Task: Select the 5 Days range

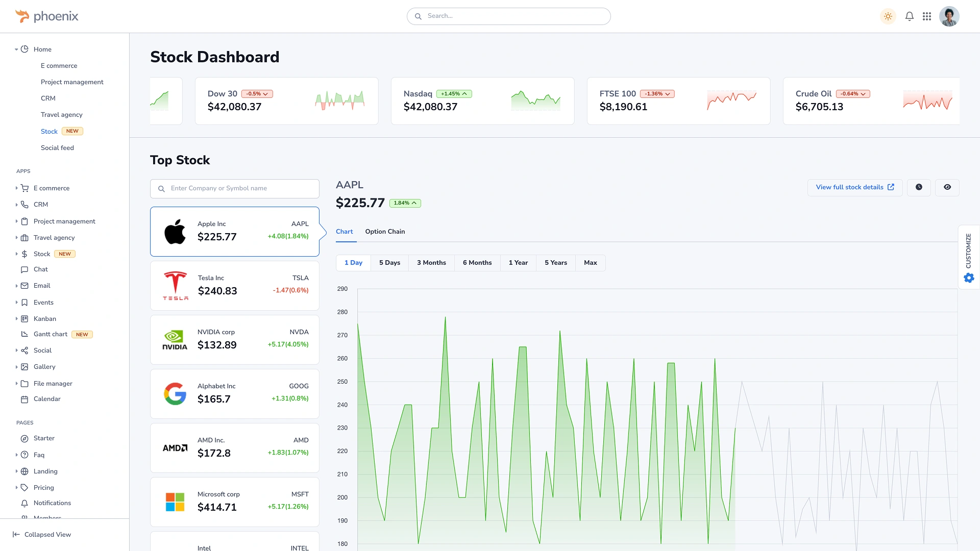Action: 389,263
